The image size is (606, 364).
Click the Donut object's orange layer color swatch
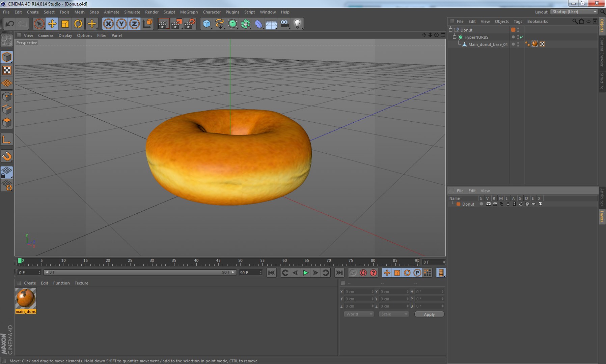(x=513, y=30)
